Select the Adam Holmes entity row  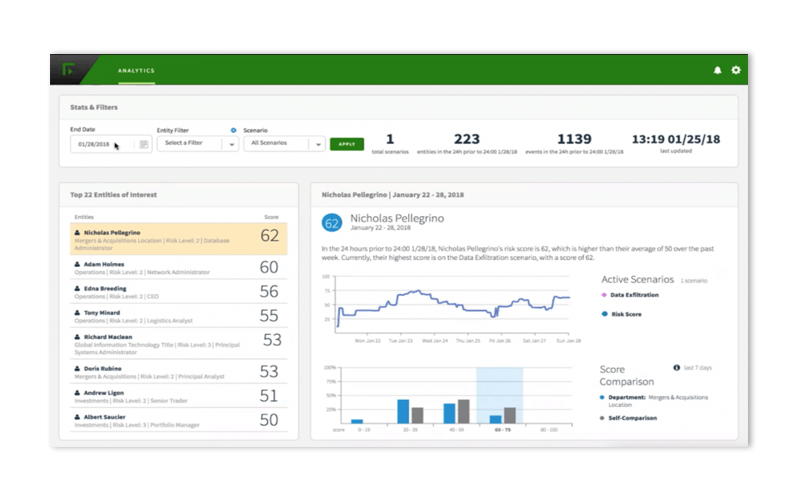click(x=179, y=267)
